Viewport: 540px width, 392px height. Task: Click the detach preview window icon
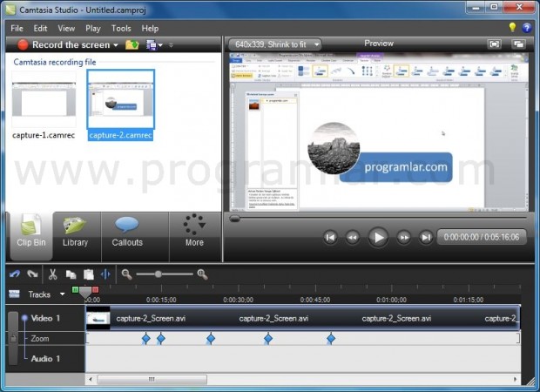pos(518,44)
